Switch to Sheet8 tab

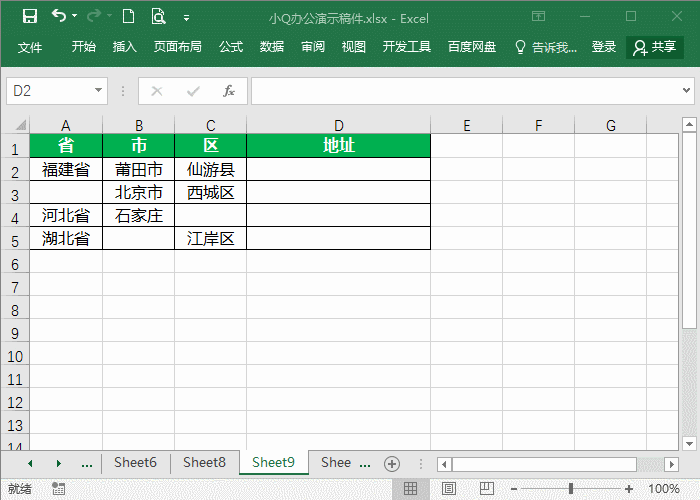click(204, 462)
